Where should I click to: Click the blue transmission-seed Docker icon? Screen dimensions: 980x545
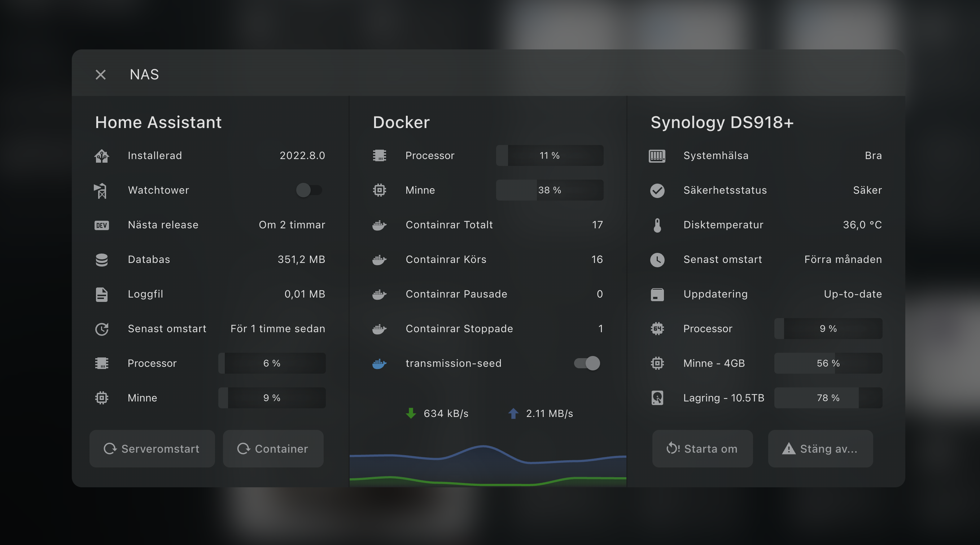pos(379,364)
